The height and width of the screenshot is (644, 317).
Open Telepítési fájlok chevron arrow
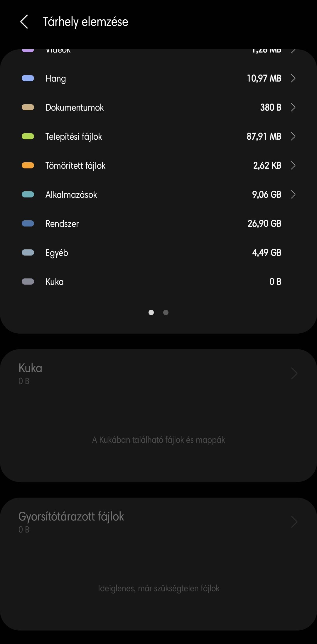(293, 136)
